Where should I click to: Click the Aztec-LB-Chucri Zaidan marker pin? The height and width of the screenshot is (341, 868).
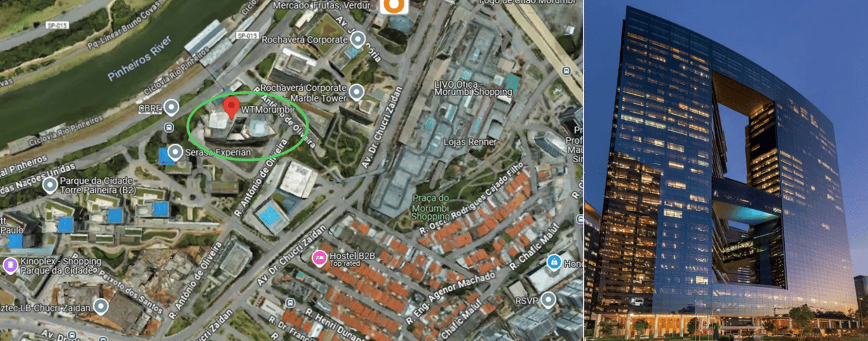click(101, 307)
